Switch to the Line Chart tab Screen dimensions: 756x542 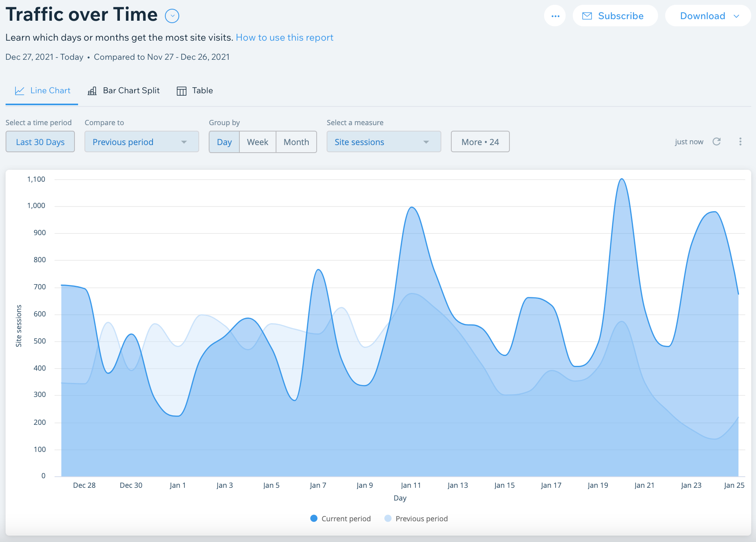click(42, 91)
